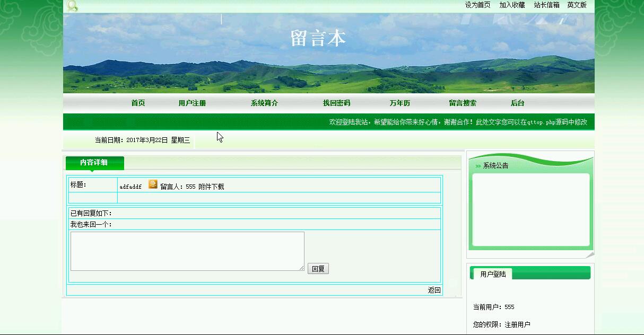Viewport: 644px width, 335px height.
Task: Select the 内容详细 tab
Action: pyautogui.click(x=94, y=163)
